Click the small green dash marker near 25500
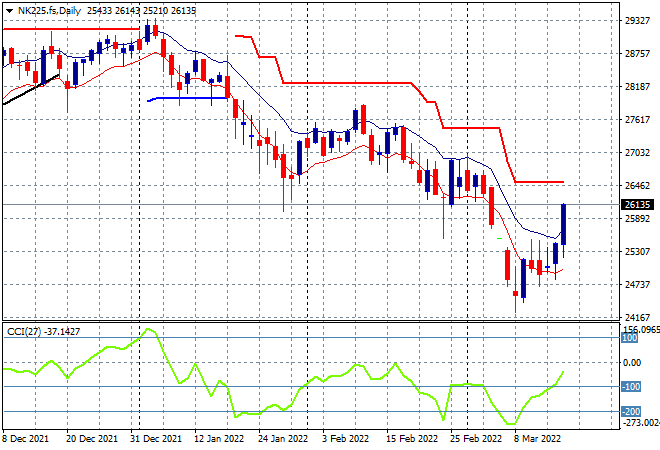Image resolution: width=660 pixels, height=450 pixels. [499, 239]
